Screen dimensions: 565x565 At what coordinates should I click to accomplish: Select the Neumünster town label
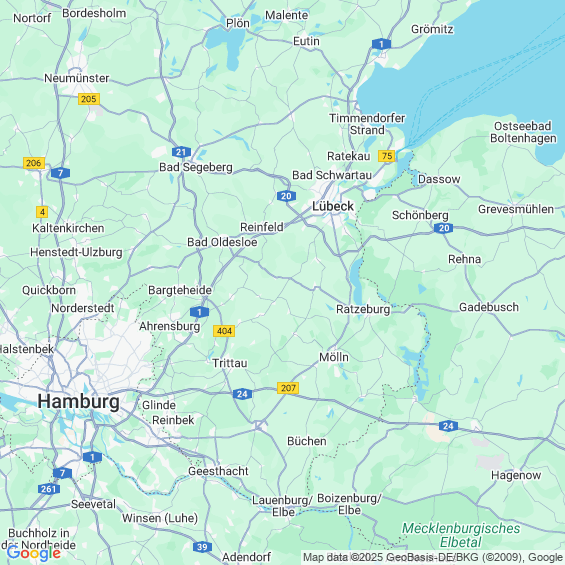[x=76, y=78]
